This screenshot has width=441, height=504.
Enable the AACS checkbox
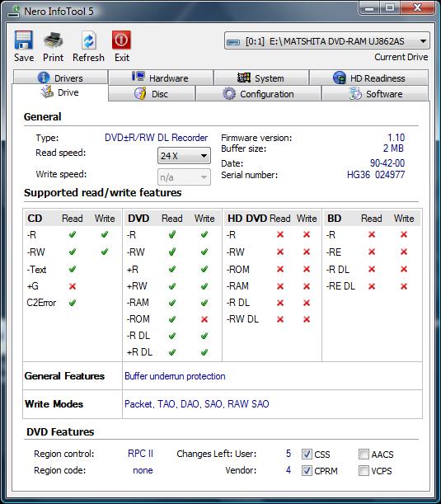tap(364, 455)
